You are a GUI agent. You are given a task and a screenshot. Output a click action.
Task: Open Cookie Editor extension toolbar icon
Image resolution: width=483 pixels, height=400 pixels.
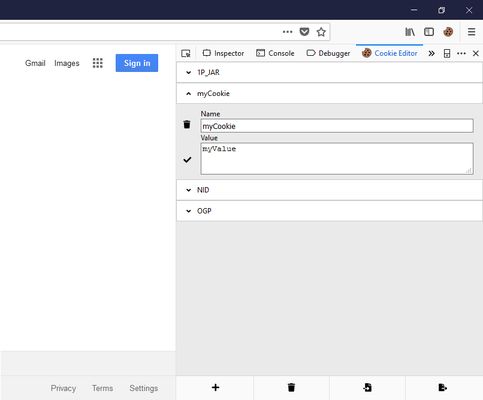[x=448, y=32]
